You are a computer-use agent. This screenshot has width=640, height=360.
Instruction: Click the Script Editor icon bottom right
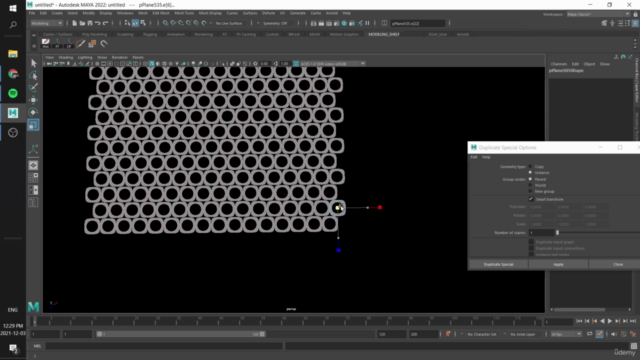click(633, 346)
